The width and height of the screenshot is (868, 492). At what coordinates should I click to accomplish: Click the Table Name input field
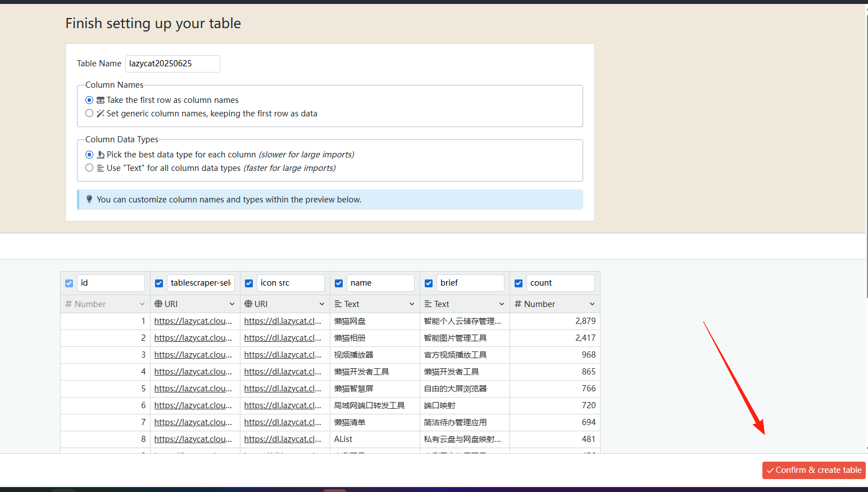click(172, 64)
